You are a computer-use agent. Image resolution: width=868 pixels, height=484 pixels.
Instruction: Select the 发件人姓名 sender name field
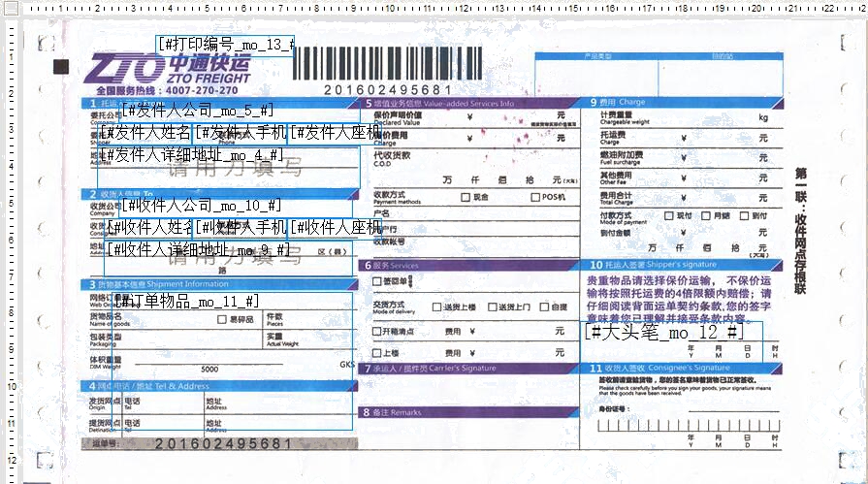145,132
